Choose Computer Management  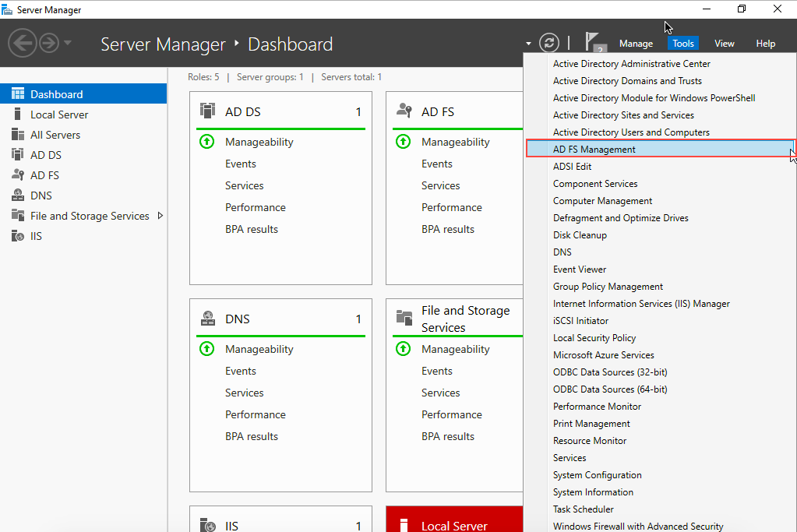[603, 201]
